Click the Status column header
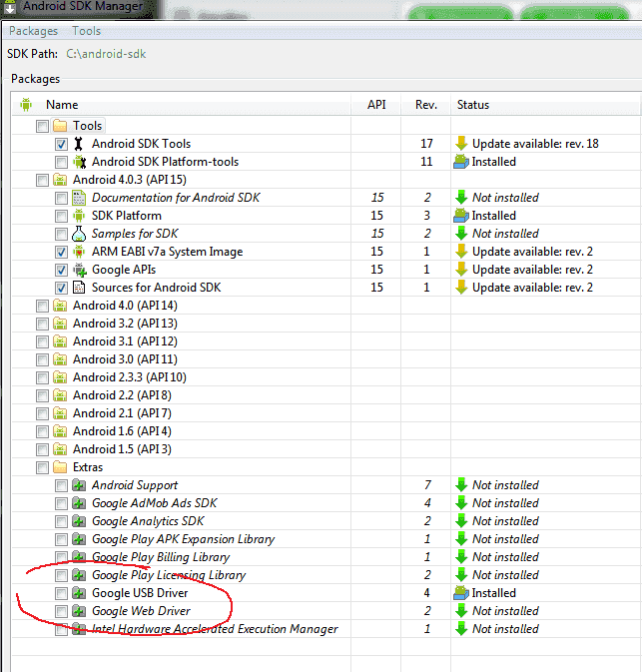Image resolution: width=642 pixels, height=672 pixels. click(x=472, y=105)
